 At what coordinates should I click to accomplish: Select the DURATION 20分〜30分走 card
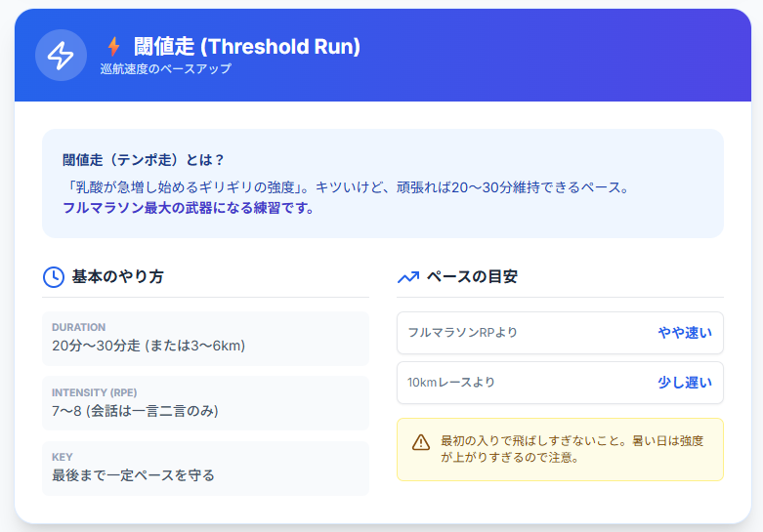[x=205, y=338]
